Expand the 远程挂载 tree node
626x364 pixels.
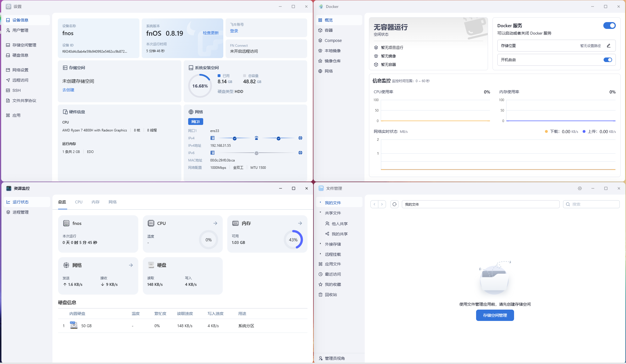[321, 254]
